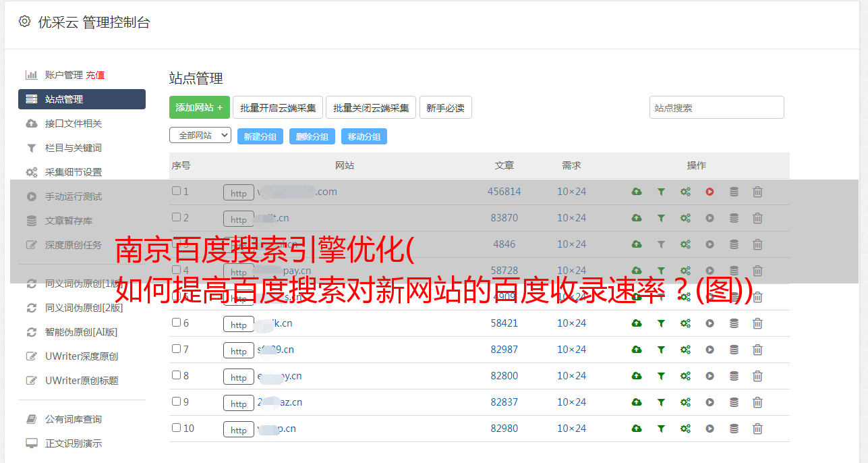Click the trash icon in row 10

pos(757,429)
